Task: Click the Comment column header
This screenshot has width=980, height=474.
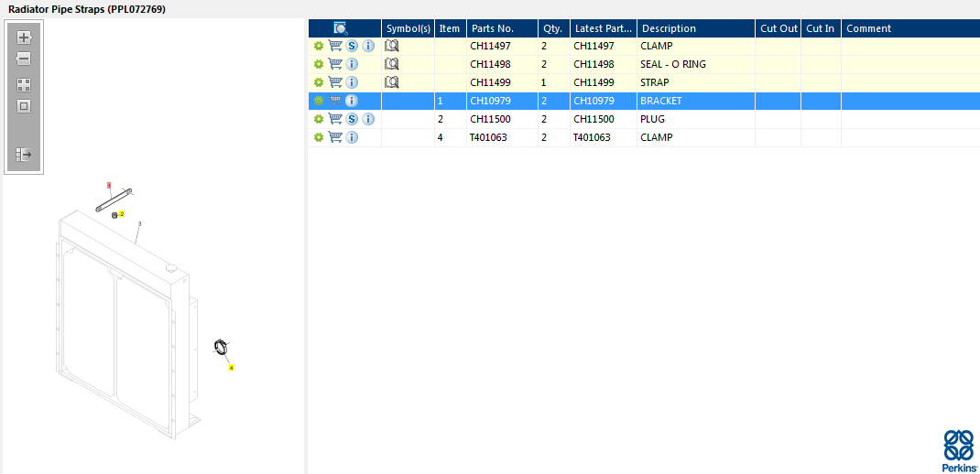Action: pos(910,28)
